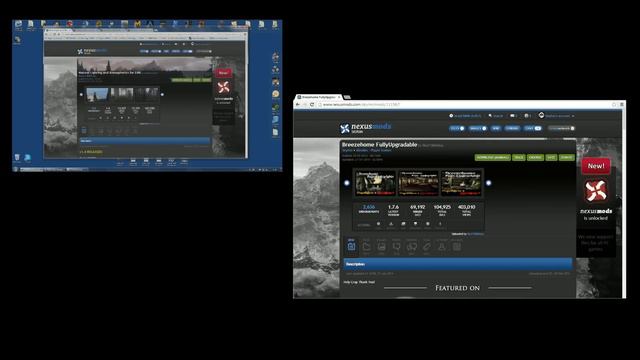
Task: Open the third Breezehome screenshot thumbnail
Action: pos(461,183)
